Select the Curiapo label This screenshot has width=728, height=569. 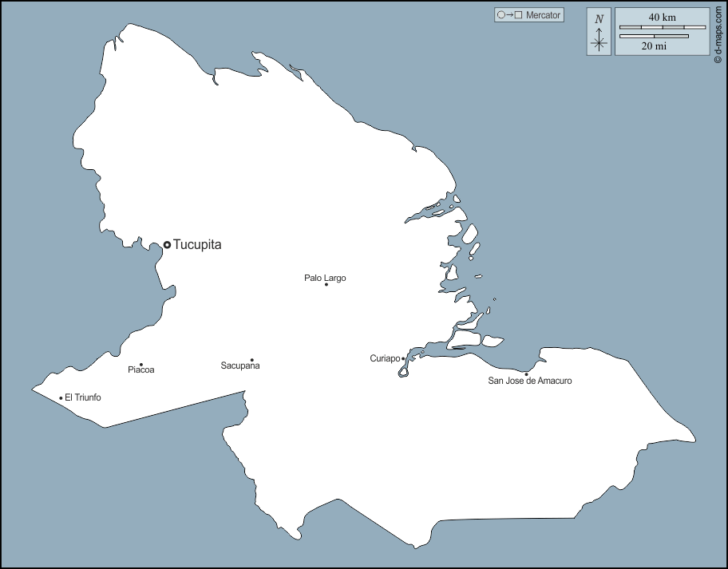point(385,358)
